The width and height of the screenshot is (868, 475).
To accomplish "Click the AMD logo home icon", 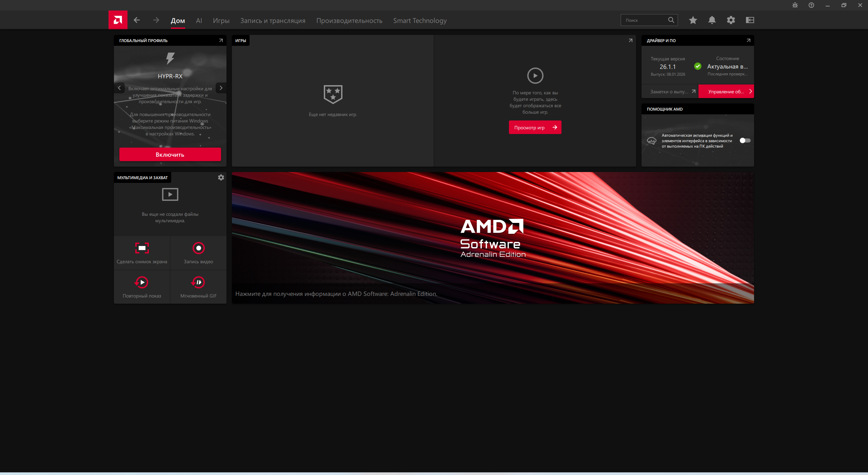I will pyautogui.click(x=118, y=20).
